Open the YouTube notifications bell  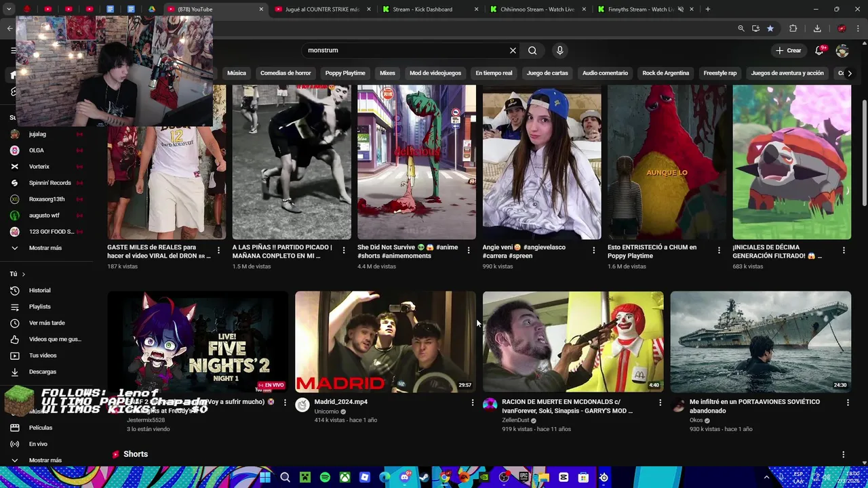click(820, 50)
